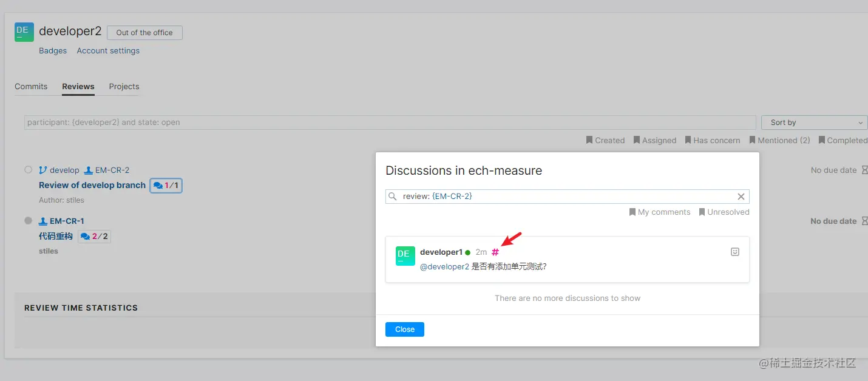Image resolution: width=868 pixels, height=381 pixels.
Task: Toggle the Assigned filter
Action: coord(655,140)
